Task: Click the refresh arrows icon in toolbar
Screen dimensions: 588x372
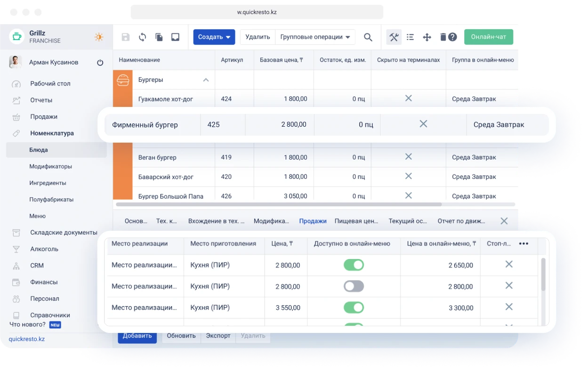Action: coord(142,37)
